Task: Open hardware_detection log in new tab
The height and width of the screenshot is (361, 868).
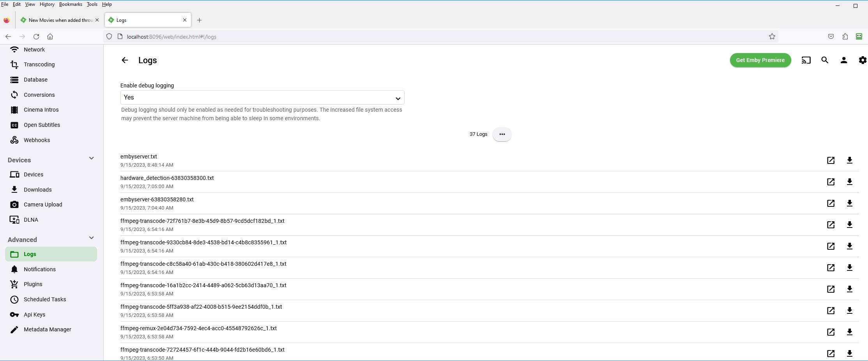Action: click(831, 182)
